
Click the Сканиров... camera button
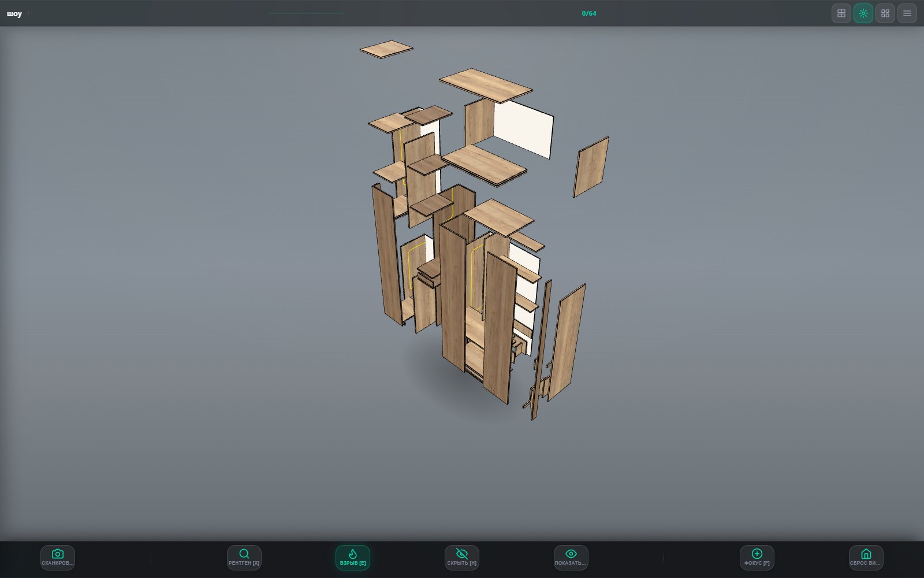[58, 558]
